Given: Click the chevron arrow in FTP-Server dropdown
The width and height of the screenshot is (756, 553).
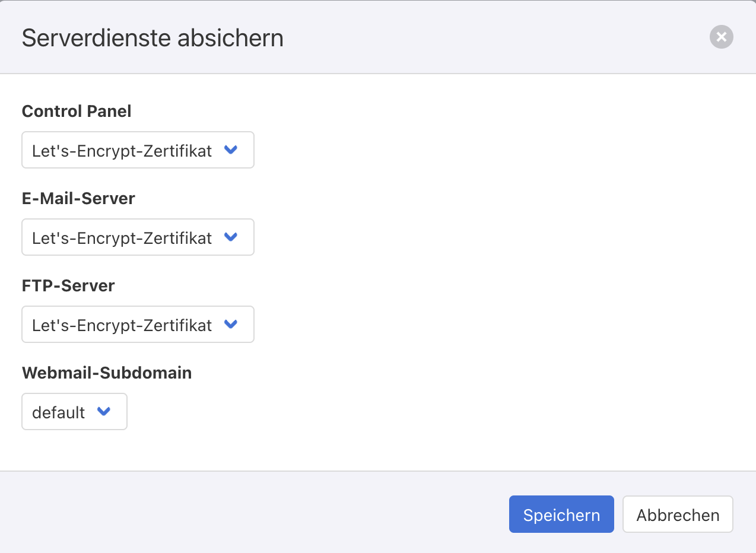Looking at the screenshot, I should [231, 325].
